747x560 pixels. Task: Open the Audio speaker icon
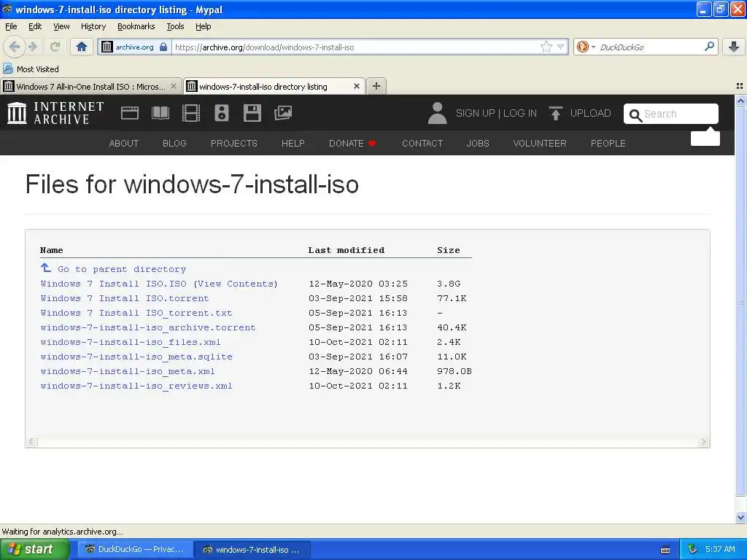(222, 113)
